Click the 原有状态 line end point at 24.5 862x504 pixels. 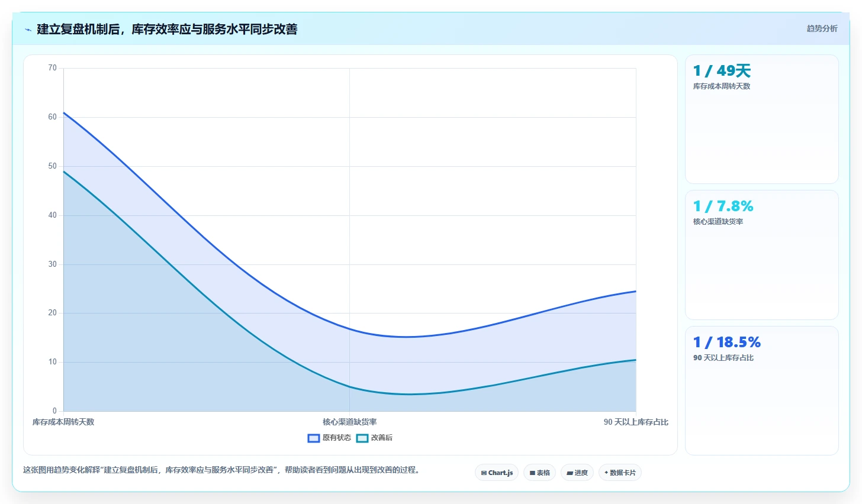636,291
